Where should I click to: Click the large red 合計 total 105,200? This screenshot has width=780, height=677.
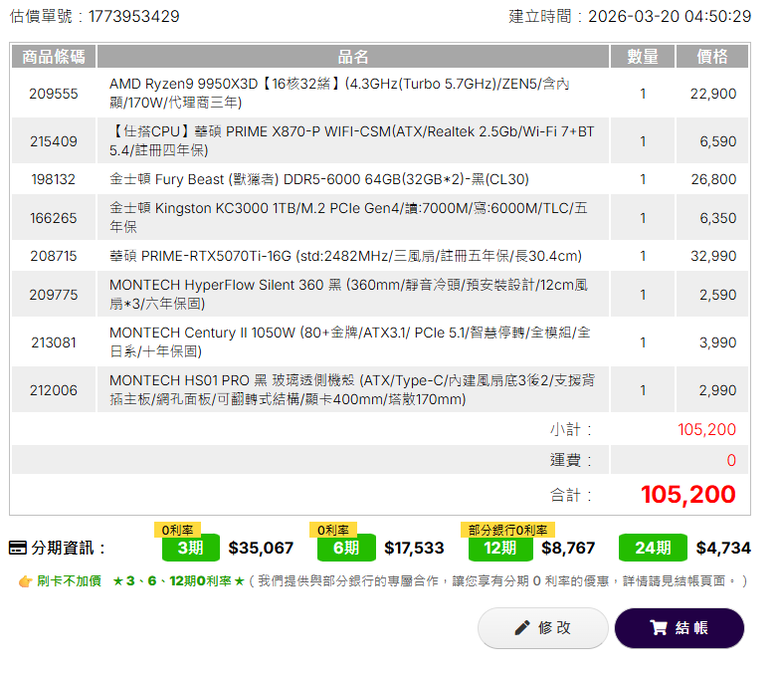point(688,494)
